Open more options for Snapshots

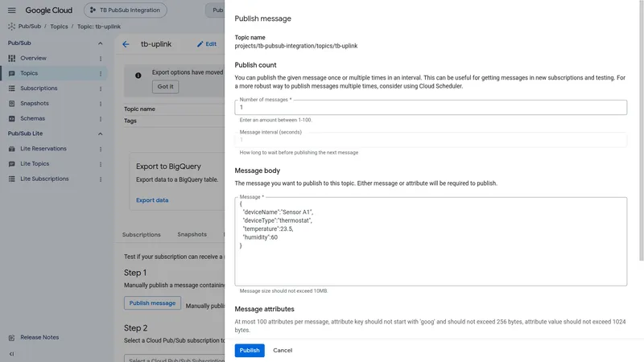coord(101,104)
